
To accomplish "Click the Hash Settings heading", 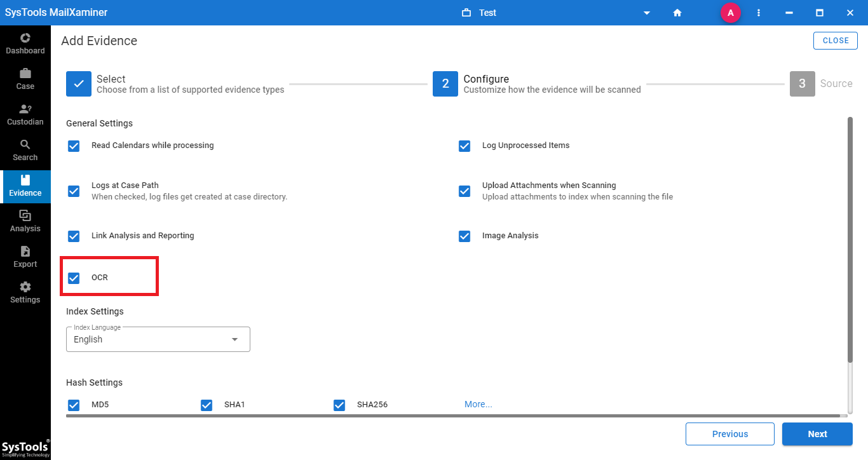I will click(94, 382).
